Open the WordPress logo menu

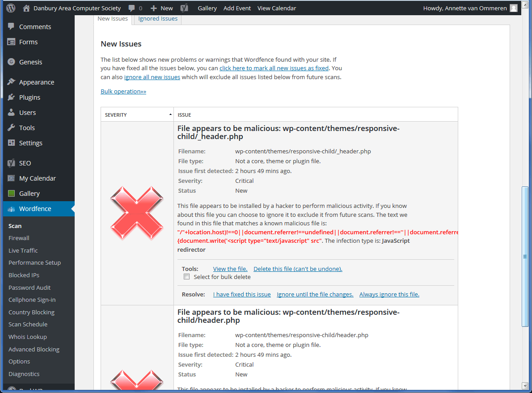pos(11,8)
